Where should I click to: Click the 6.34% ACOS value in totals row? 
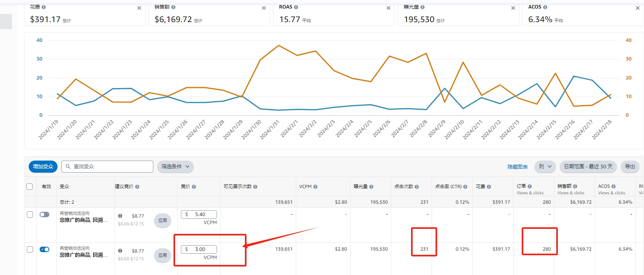click(x=625, y=202)
